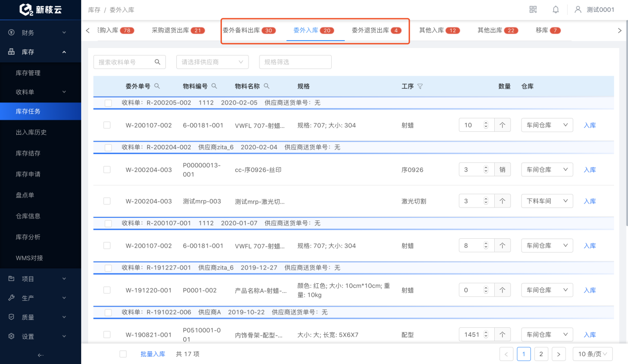Click the 设置 gear icon in sidebar
This screenshot has height=364, width=628.
pyautogui.click(x=11, y=336)
